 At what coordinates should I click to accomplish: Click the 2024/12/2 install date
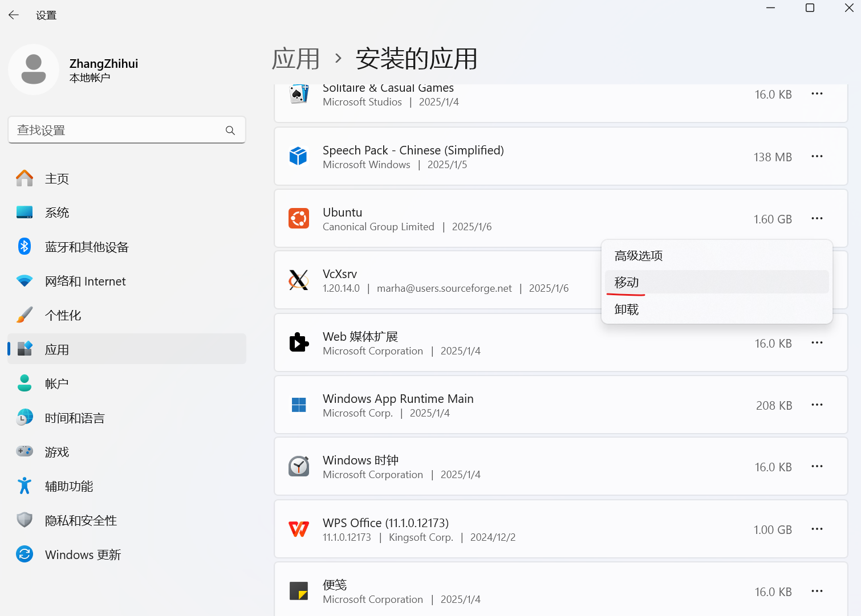[493, 537]
